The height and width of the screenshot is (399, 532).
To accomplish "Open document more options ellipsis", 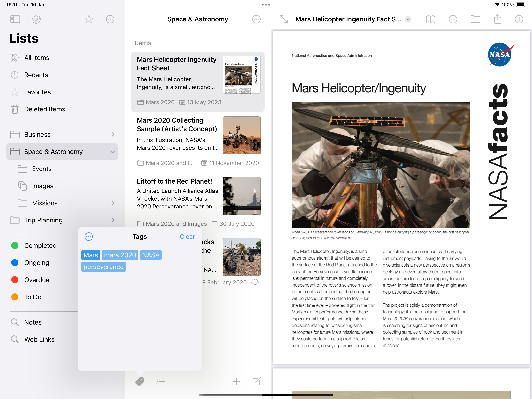I will [453, 19].
